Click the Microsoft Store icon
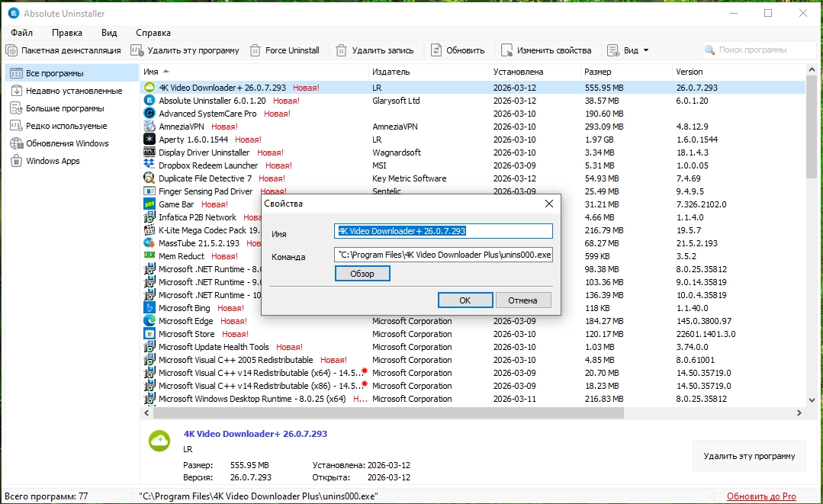Viewport: 823px width, 504px height. coord(149,334)
